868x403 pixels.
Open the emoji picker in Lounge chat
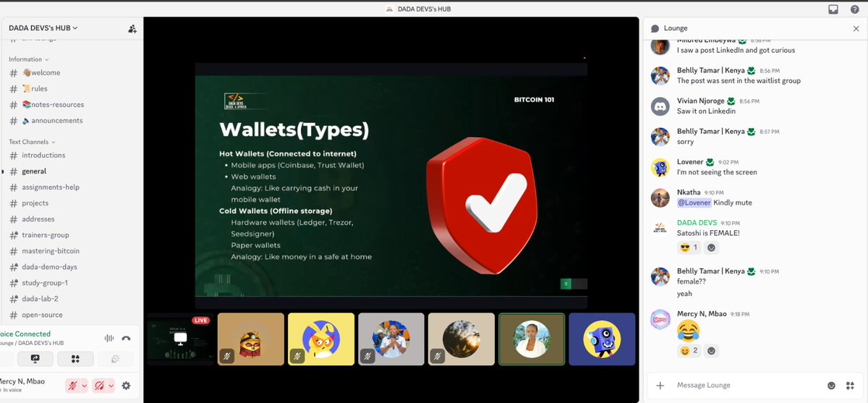coord(831,386)
